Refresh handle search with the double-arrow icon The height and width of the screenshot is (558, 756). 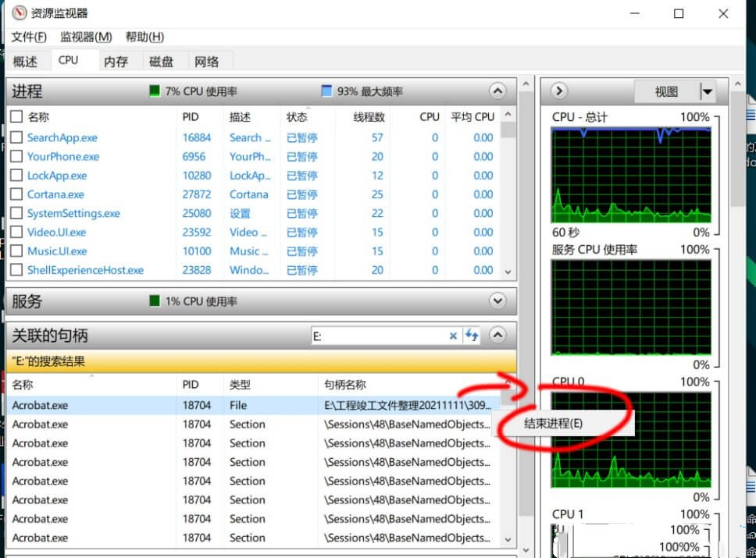(x=472, y=335)
